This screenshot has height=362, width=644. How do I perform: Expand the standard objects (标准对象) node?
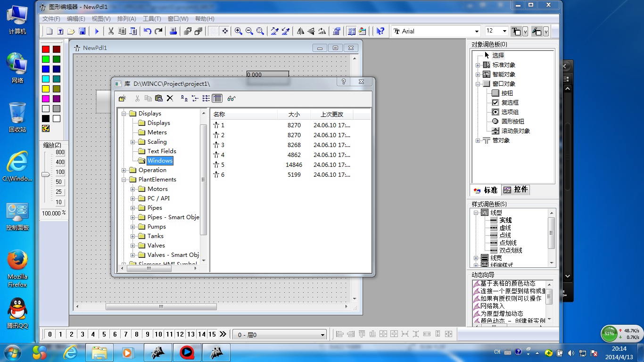click(x=478, y=65)
